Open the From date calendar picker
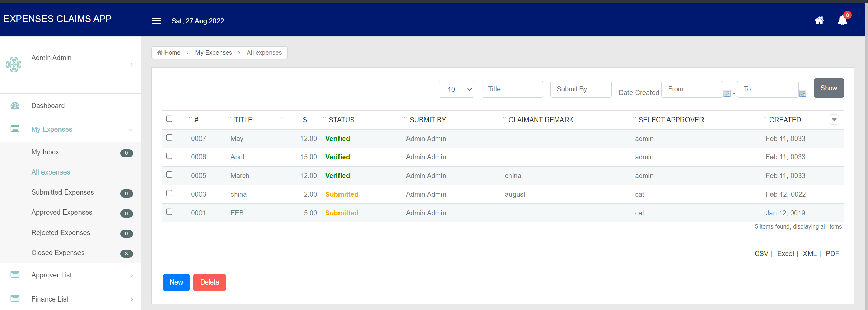Viewport: 868px width, 310px height. tap(727, 93)
